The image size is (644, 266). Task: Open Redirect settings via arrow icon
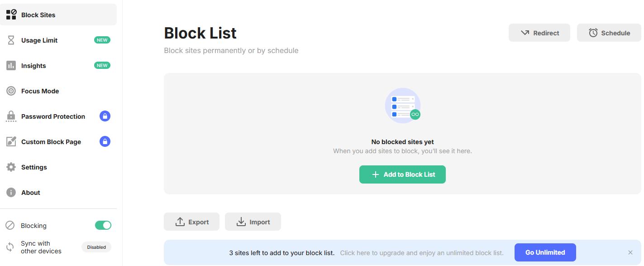click(x=525, y=33)
